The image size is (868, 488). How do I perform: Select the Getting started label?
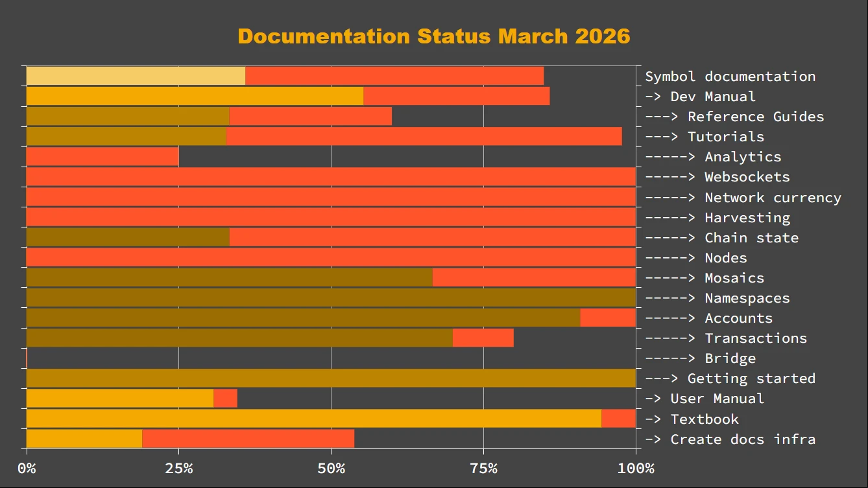tap(751, 378)
